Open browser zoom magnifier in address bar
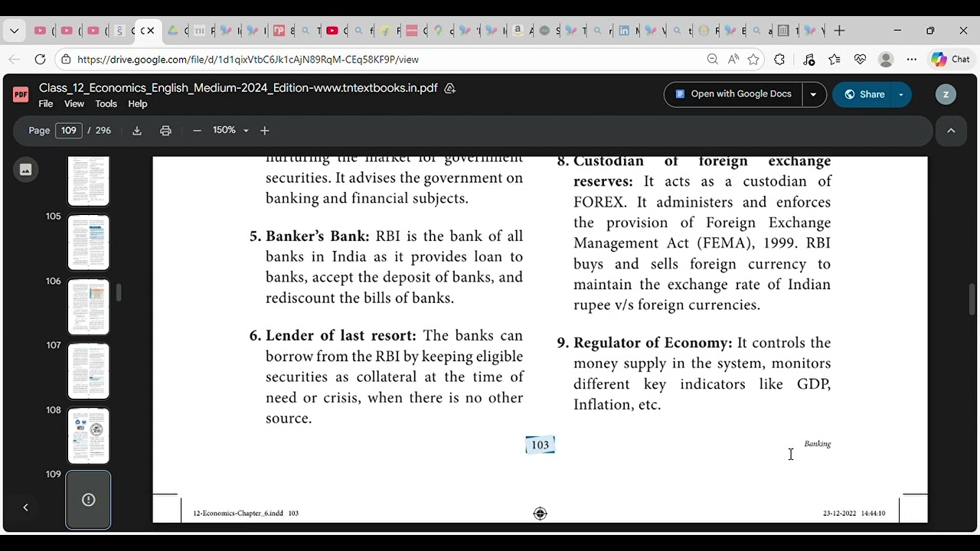 pos(712,59)
